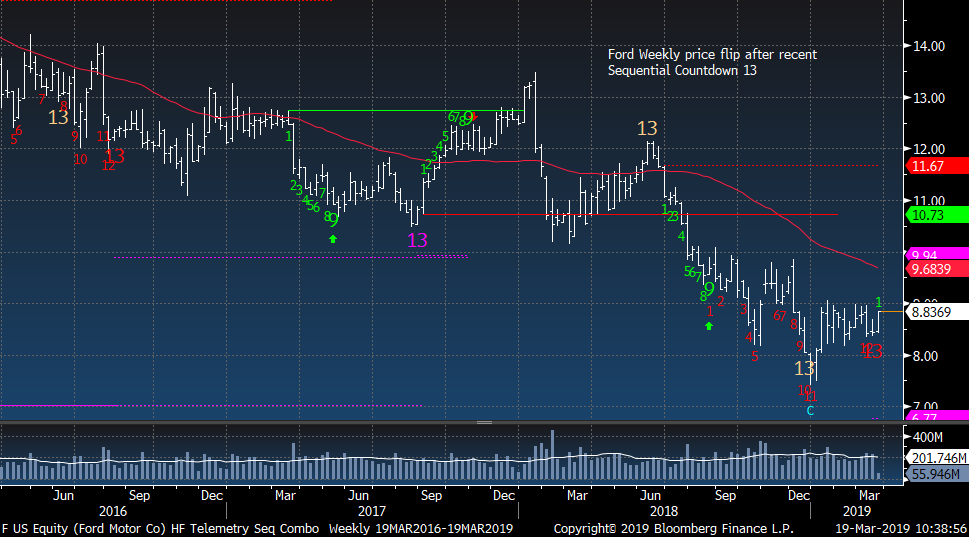Click the Bloomberg Finance L.P. copyright text

point(674,529)
